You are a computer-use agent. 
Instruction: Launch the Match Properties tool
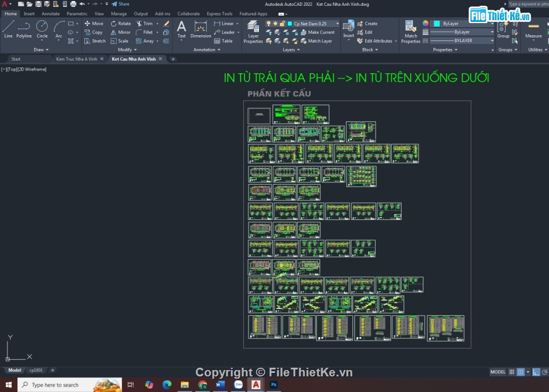[411, 31]
